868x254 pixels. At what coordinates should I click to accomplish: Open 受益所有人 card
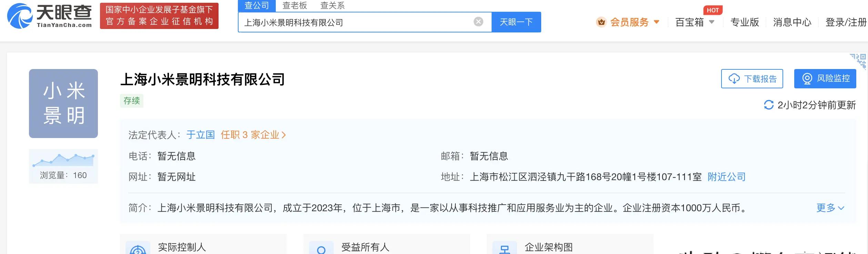point(387,244)
